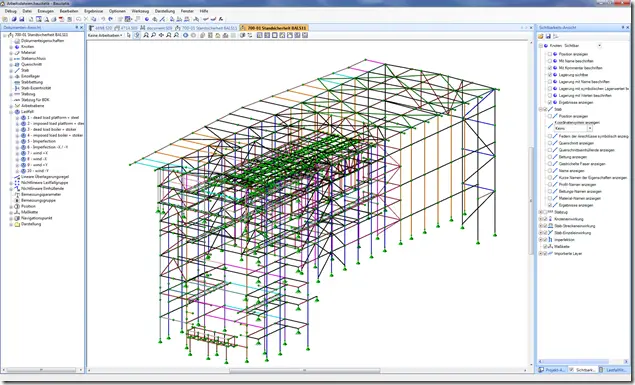Click the save icon in main toolbar
The image size is (635, 385).
click(x=22, y=19)
